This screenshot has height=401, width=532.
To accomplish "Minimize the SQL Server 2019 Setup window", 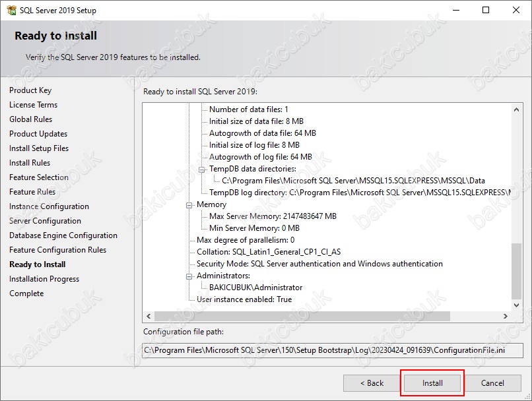I will point(456,10).
